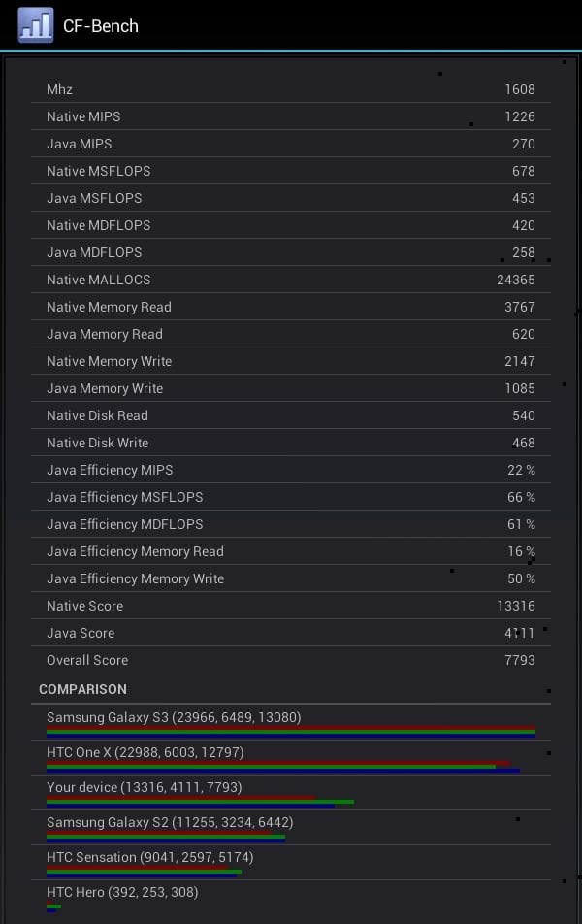Select the Native Score row
Viewport: 582px width, 924px height.
[x=291, y=606]
